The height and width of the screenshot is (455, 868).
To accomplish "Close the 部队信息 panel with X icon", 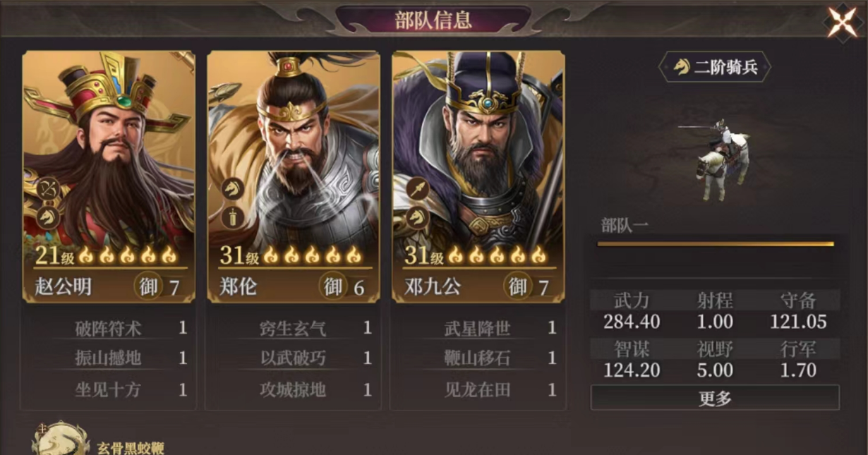I will pyautogui.click(x=842, y=22).
